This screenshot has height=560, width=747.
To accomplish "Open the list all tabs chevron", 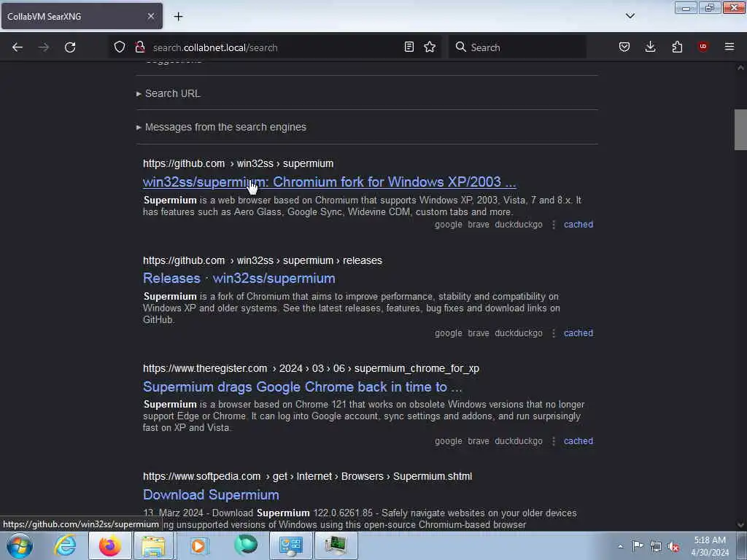I will pyautogui.click(x=630, y=16).
